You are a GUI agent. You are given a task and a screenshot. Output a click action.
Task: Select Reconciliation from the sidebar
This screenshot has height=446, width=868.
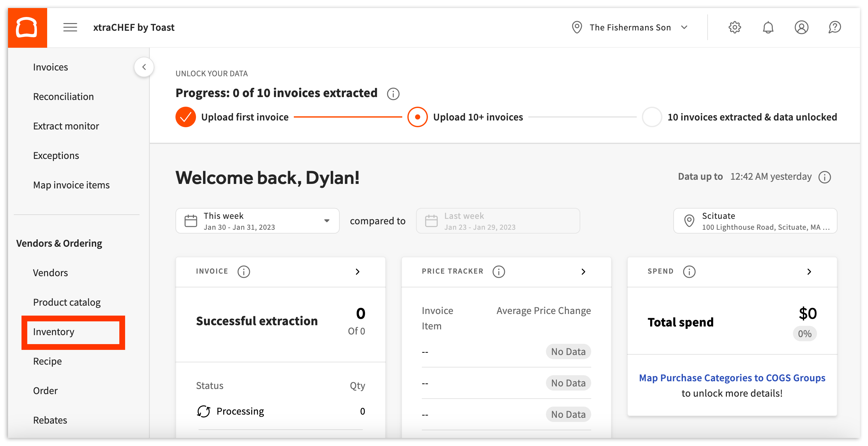[63, 96]
